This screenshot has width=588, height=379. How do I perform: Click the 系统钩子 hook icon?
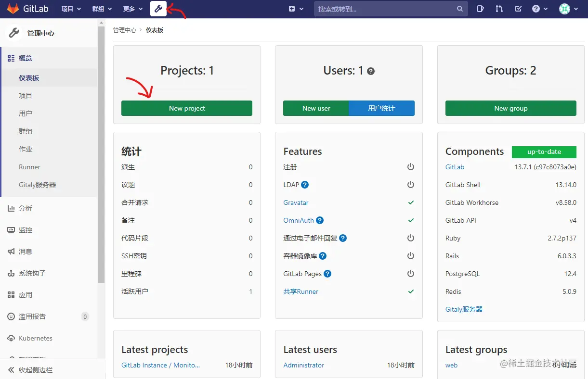pyautogui.click(x=11, y=273)
